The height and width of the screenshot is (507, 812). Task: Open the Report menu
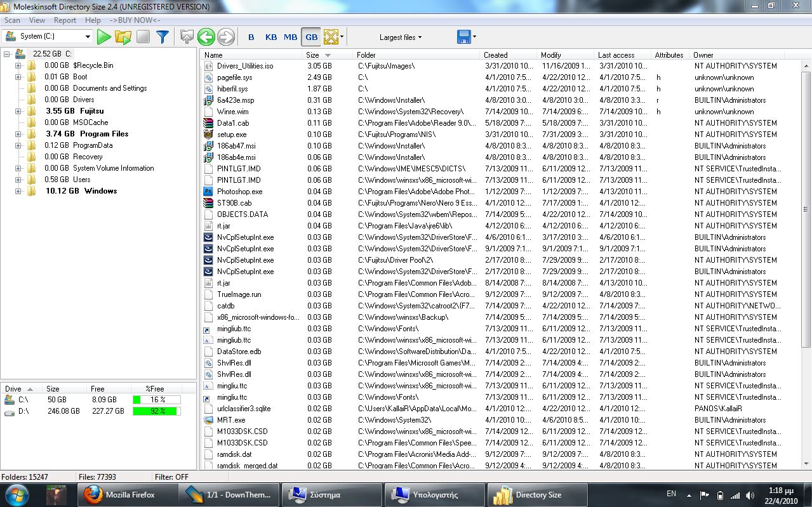[x=65, y=20]
